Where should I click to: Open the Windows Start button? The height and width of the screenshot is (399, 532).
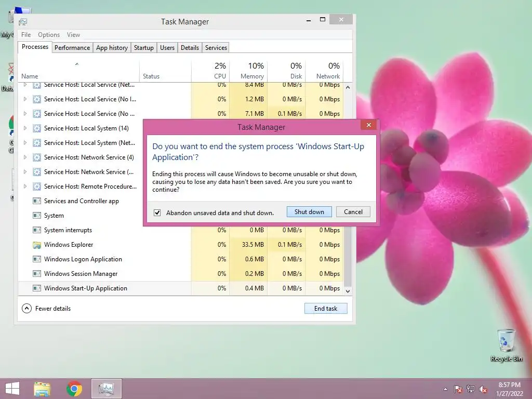click(x=12, y=389)
